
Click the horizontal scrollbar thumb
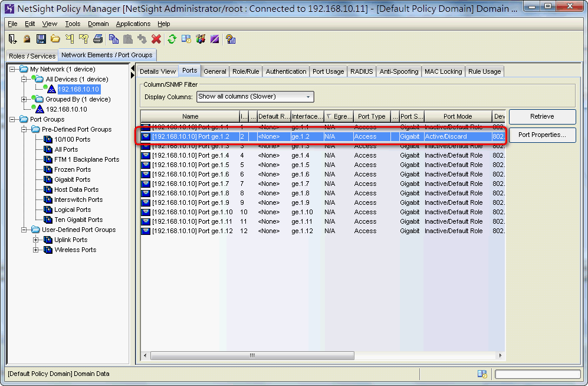(x=252, y=355)
